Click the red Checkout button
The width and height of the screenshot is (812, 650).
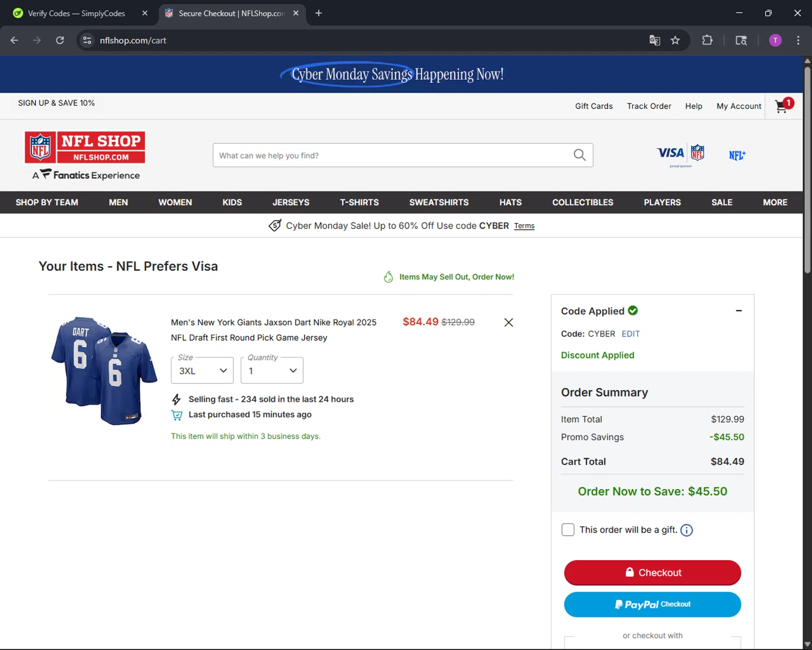click(x=652, y=573)
